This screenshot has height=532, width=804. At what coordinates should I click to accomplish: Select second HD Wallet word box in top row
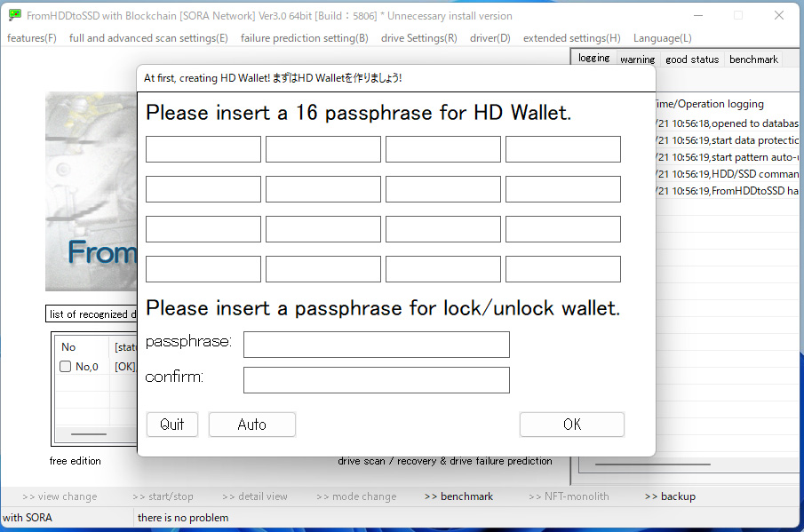point(323,149)
